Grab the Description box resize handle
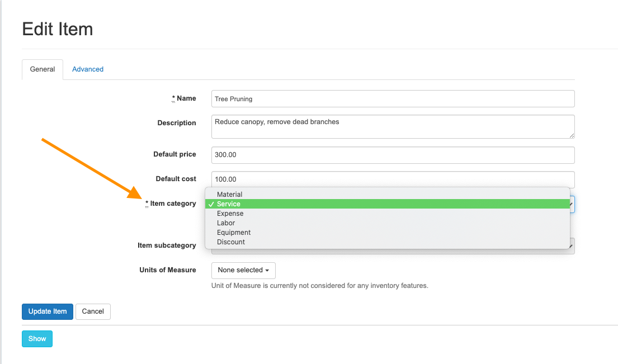 point(572,135)
